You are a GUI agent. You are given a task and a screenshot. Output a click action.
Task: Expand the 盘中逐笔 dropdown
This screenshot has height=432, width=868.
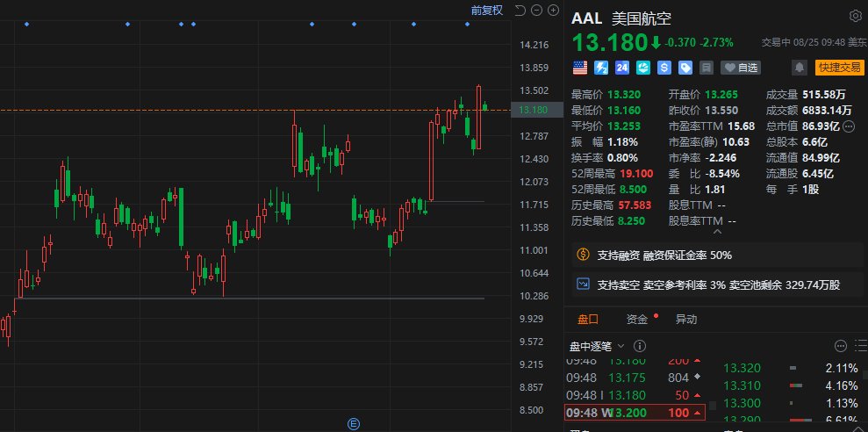pyautogui.click(x=621, y=346)
